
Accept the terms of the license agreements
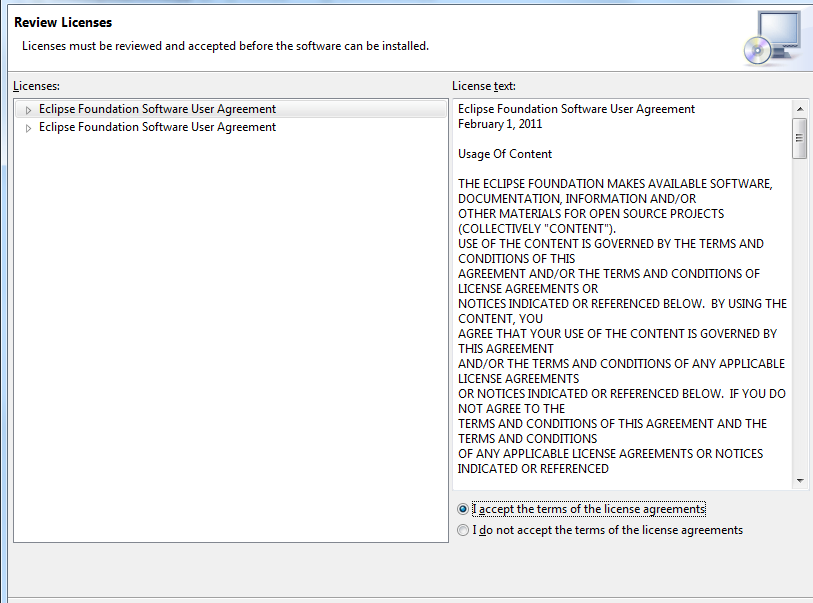(462, 509)
